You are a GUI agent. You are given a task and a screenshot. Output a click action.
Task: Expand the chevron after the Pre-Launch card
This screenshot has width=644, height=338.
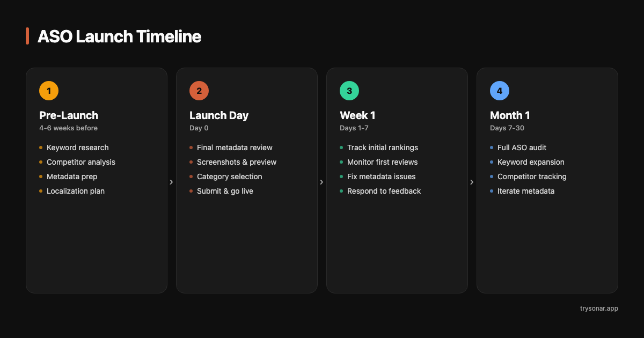tap(172, 182)
